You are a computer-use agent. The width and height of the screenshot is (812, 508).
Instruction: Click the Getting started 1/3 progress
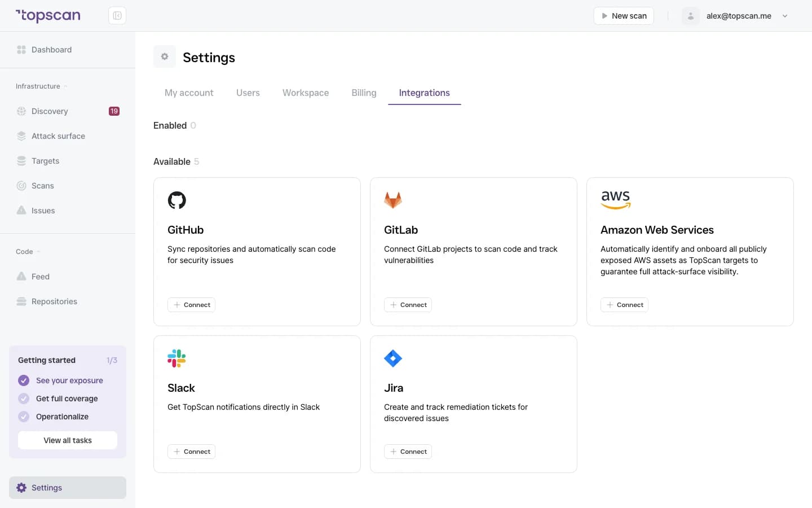click(x=112, y=360)
